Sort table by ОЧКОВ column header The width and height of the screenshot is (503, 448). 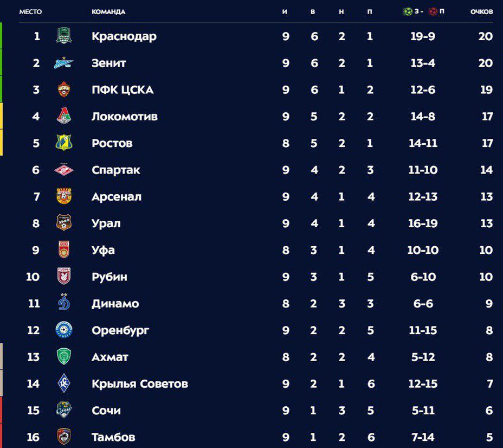coord(481,12)
